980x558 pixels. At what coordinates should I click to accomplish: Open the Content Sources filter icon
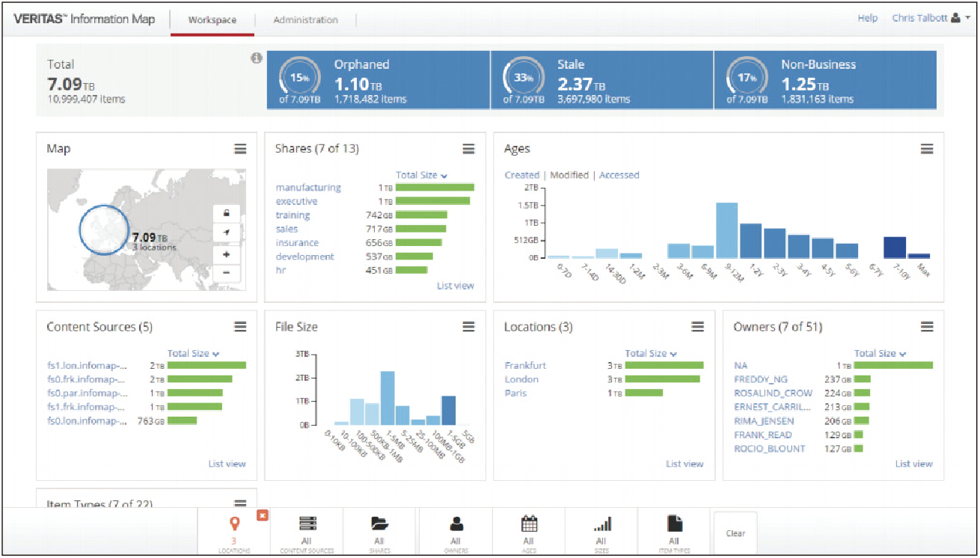tap(307, 524)
